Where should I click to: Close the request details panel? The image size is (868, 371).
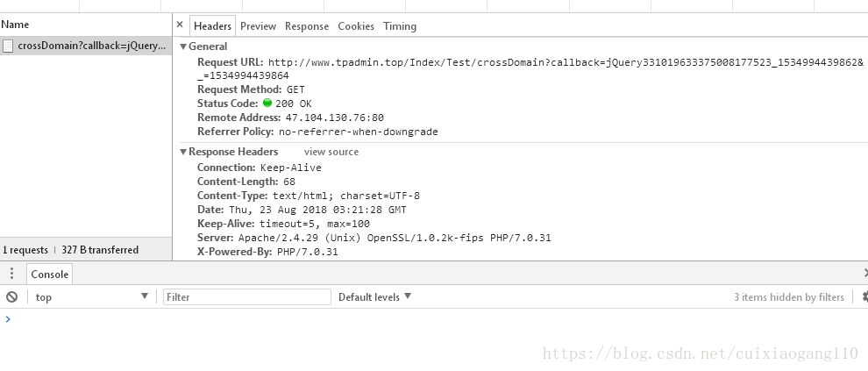(x=180, y=25)
